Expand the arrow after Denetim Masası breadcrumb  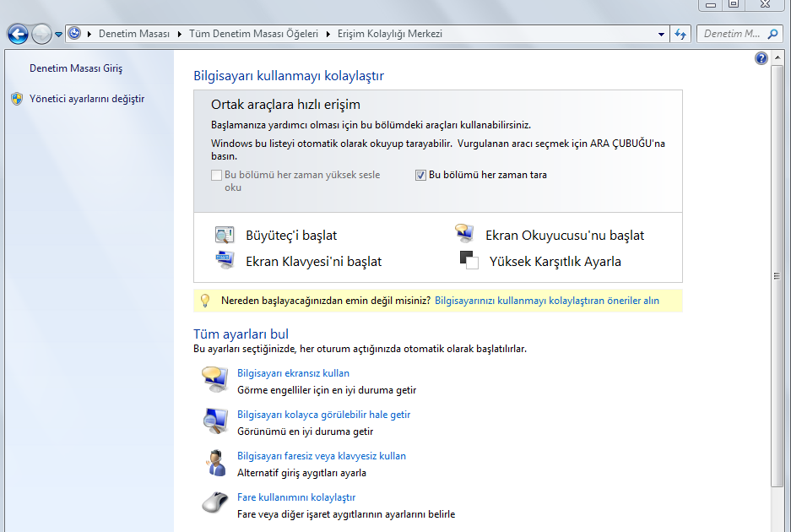(180, 34)
